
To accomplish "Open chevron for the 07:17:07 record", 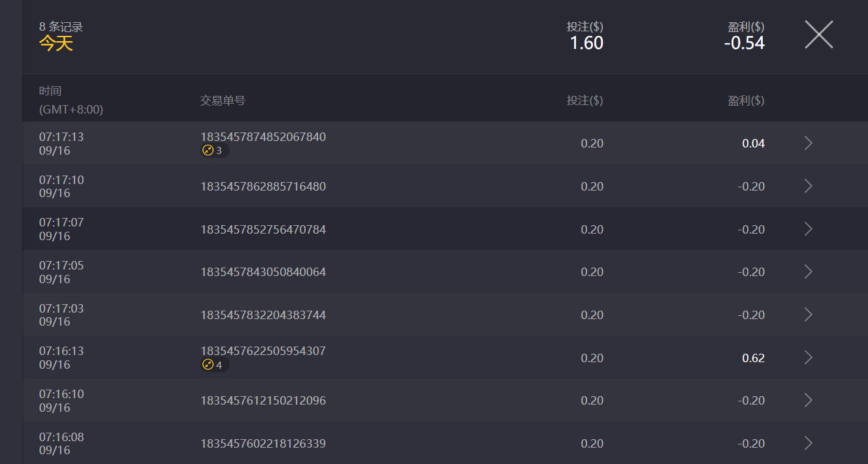I will tap(808, 229).
